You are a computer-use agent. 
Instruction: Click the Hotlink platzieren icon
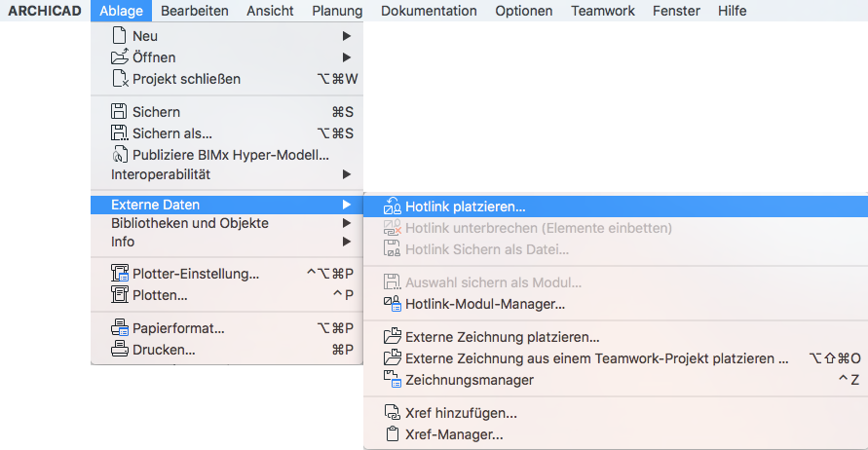[393, 206]
